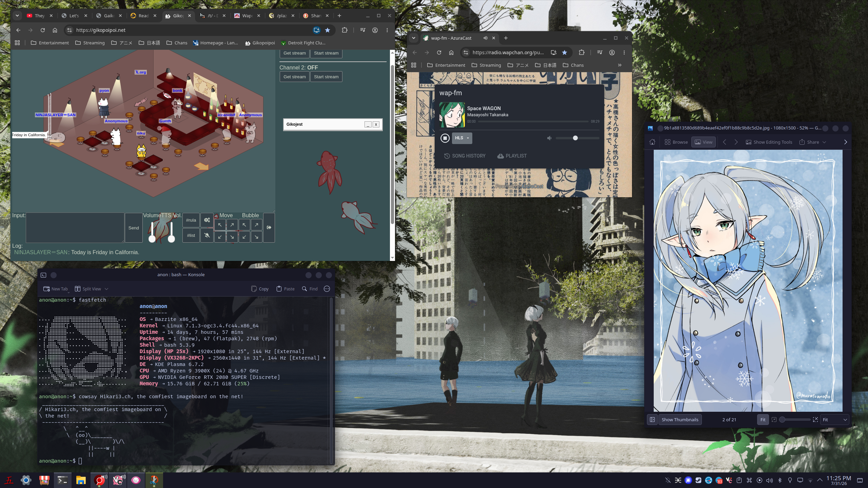The width and height of the screenshot is (868, 488).
Task: Open Chans bookmark folder in Gikopoipoi browser
Action: 177,43
